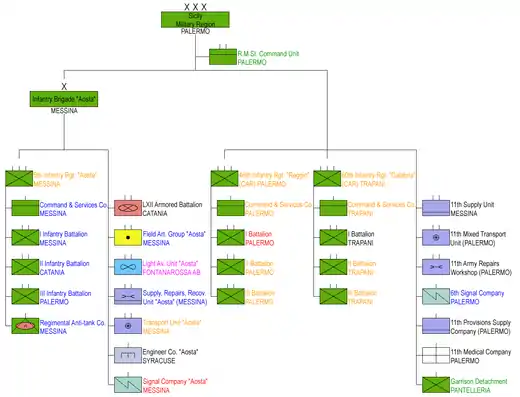Click the Light Aviation Unit Aosta symbol
This screenshot has height=397, width=520.
coord(128,267)
